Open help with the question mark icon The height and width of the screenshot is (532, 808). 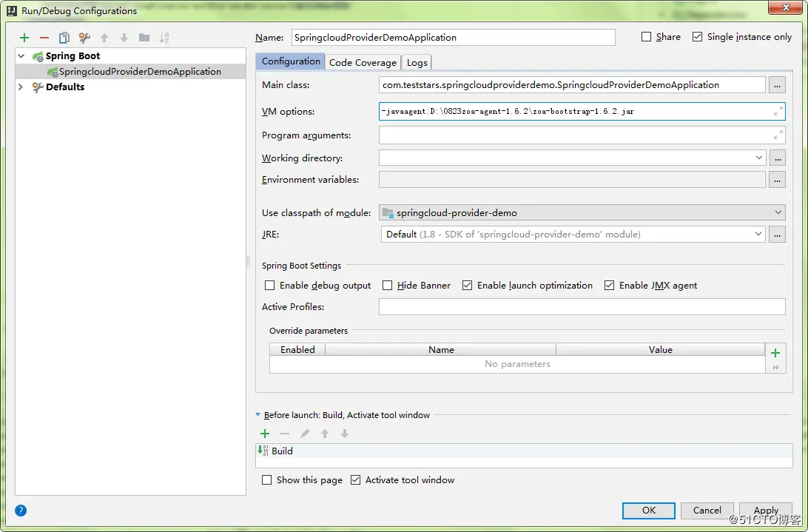[x=21, y=511]
